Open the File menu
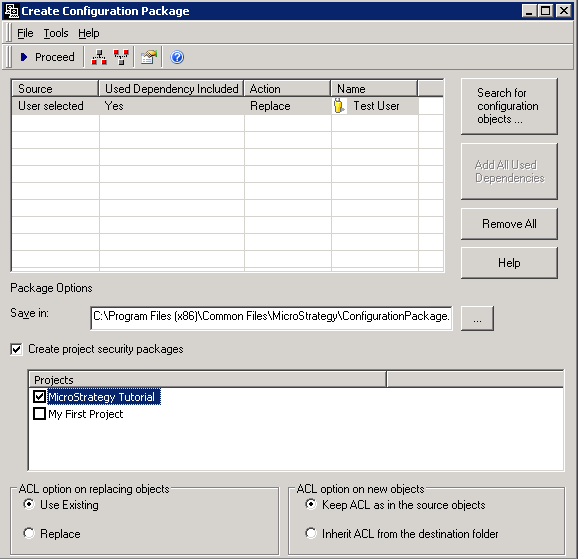The width and height of the screenshot is (578, 559). (25, 33)
